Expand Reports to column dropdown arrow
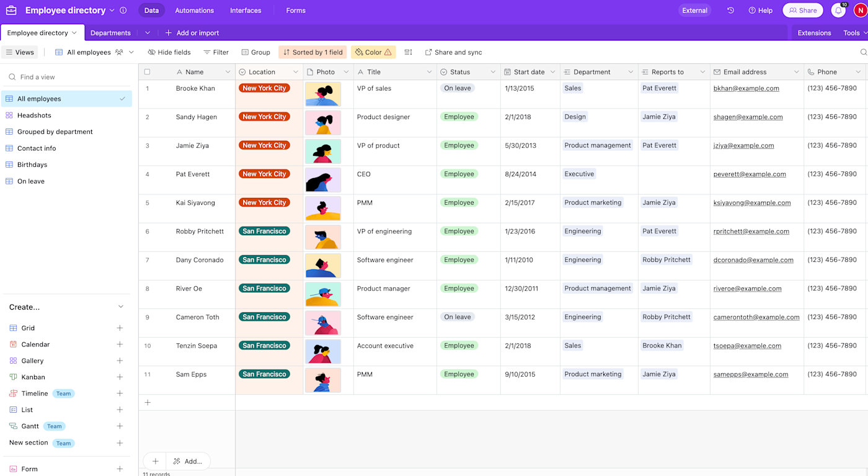Viewport: 868px width, 476px height. [702, 72]
